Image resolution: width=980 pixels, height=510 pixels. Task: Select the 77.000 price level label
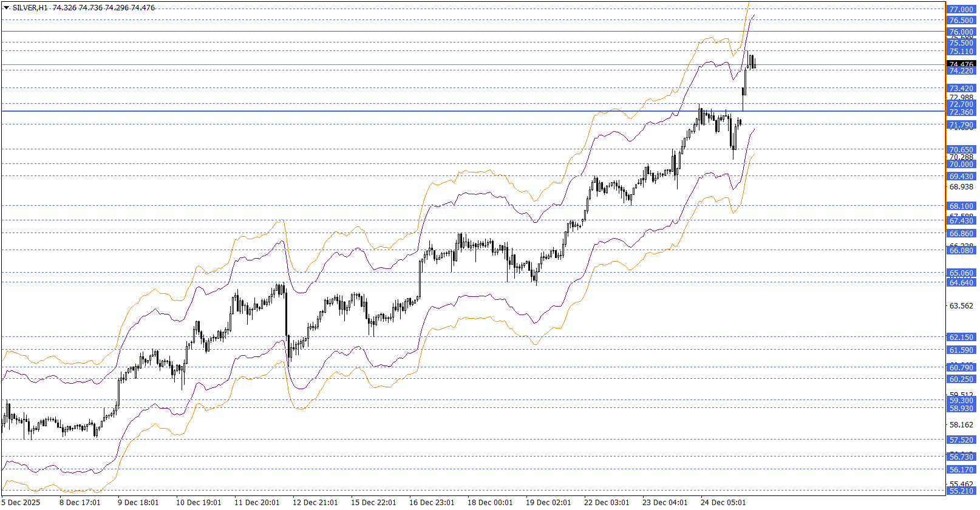(961, 9)
